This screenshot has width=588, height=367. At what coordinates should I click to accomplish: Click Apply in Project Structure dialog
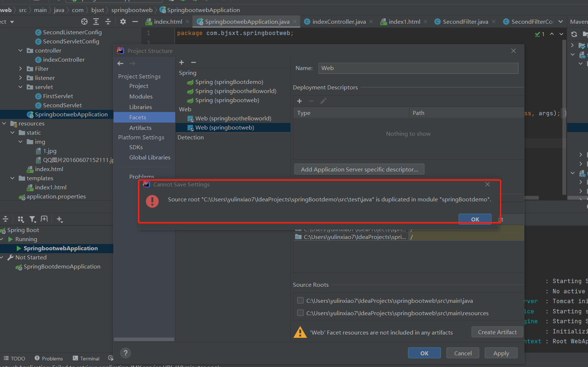501,353
